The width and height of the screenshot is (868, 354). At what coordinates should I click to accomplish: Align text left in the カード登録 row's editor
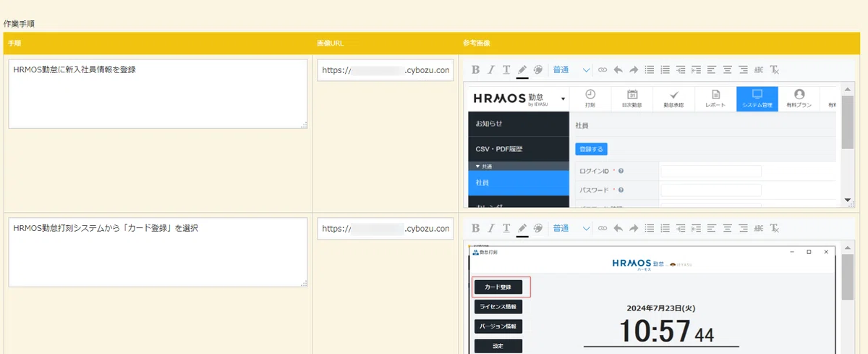712,228
